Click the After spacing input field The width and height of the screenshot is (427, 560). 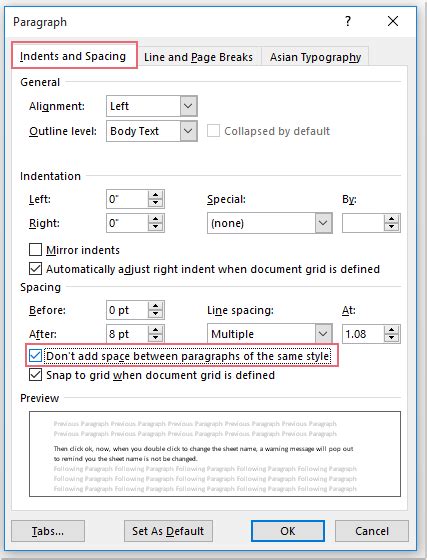127,334
